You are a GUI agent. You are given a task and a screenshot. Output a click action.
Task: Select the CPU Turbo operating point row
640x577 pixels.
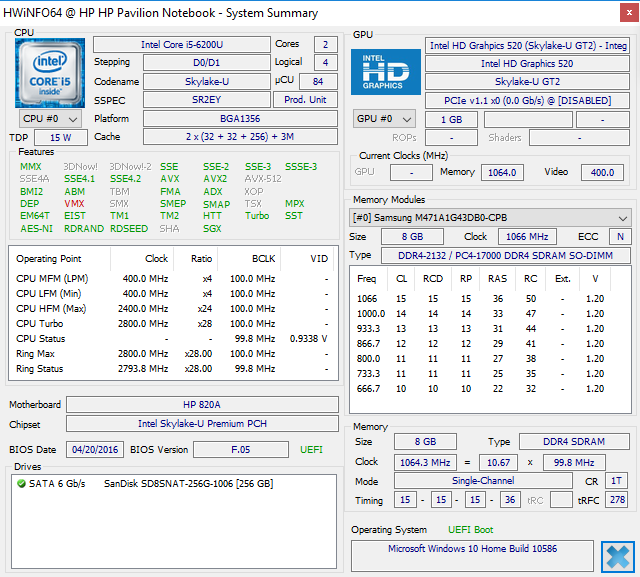click(173, 324)
